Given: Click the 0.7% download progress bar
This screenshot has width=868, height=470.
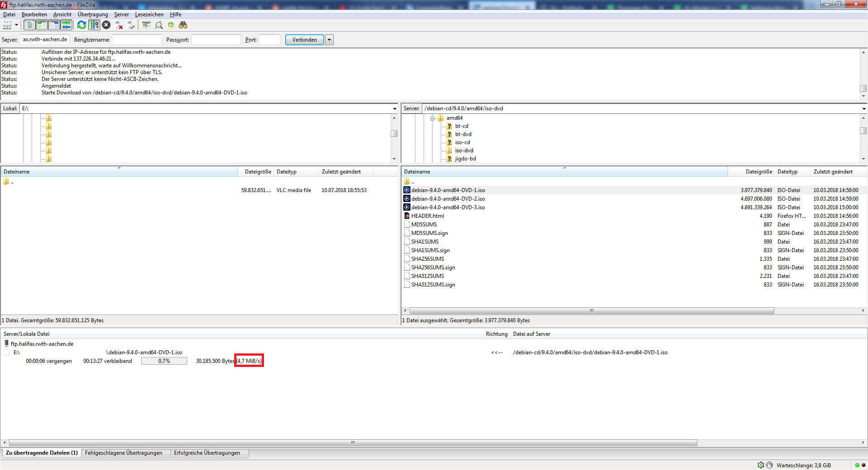Looking at the screenshot, I should tap(164, 361).
